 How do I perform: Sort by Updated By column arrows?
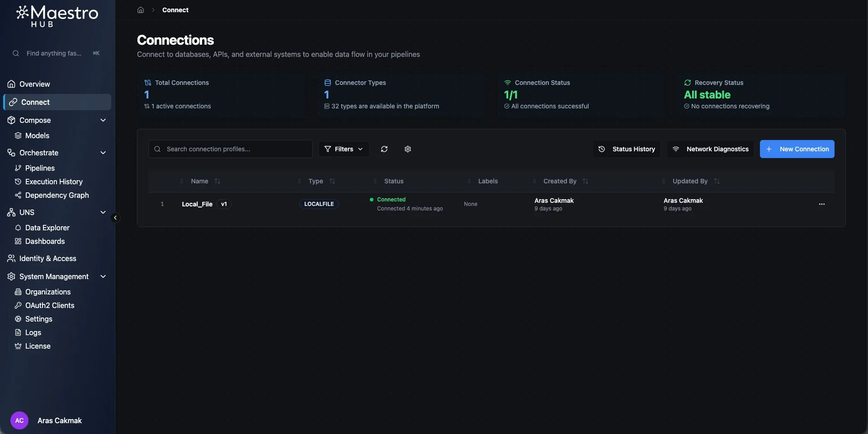(717, 181)
